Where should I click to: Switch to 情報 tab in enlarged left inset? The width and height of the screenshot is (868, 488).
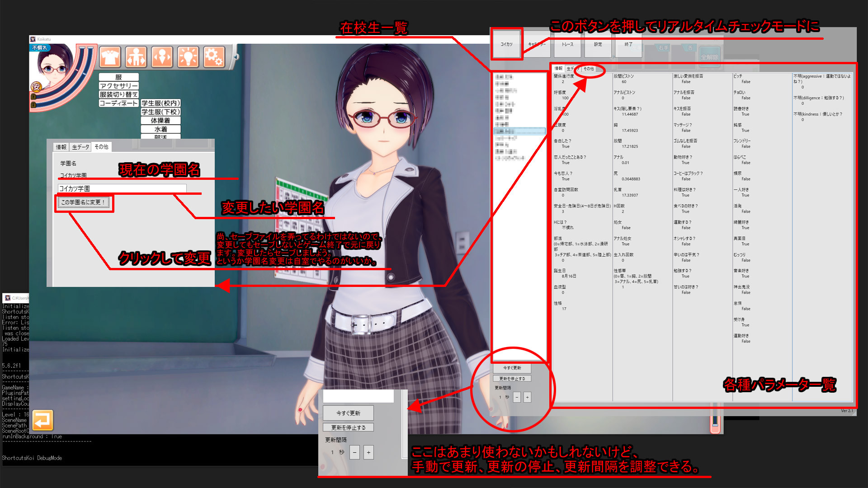(61, 147)
